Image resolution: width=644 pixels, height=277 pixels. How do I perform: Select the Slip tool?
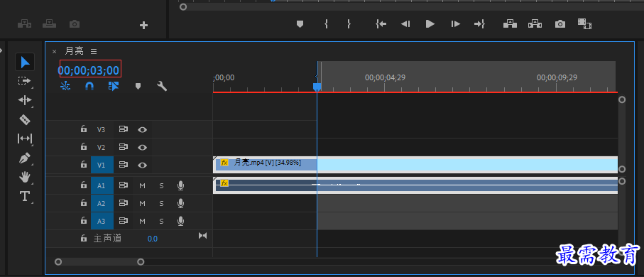click(25, 138)
